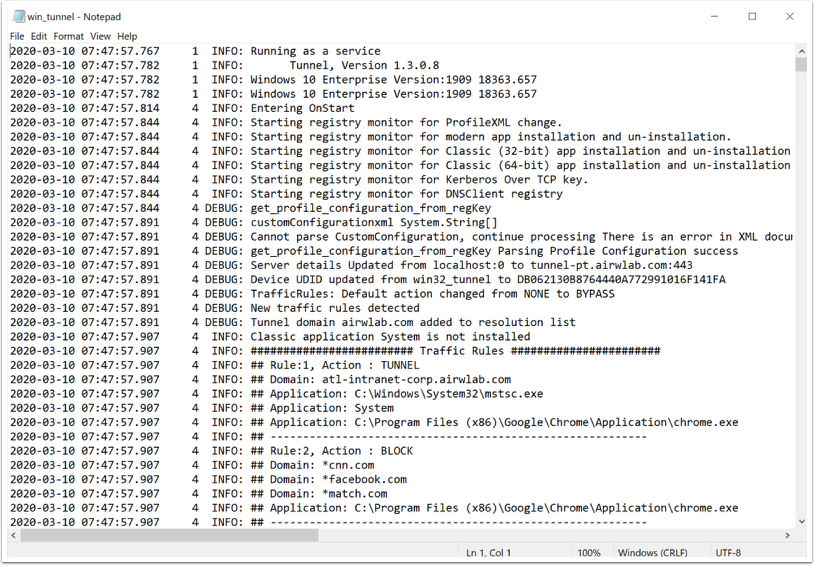
Task: Open the Format menu
Action: coord(69,36)
